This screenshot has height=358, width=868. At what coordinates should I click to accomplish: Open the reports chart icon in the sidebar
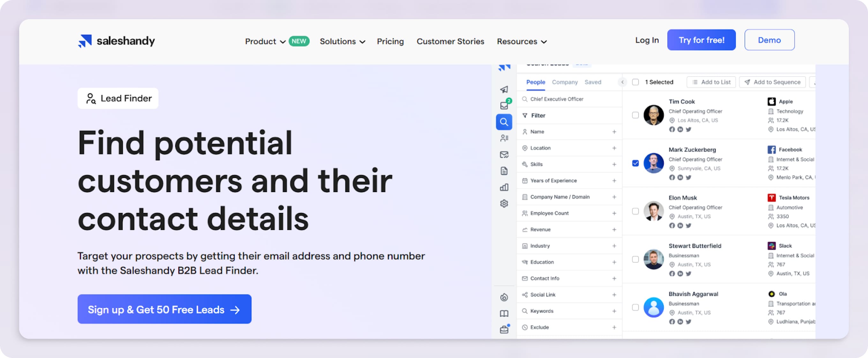504,187
